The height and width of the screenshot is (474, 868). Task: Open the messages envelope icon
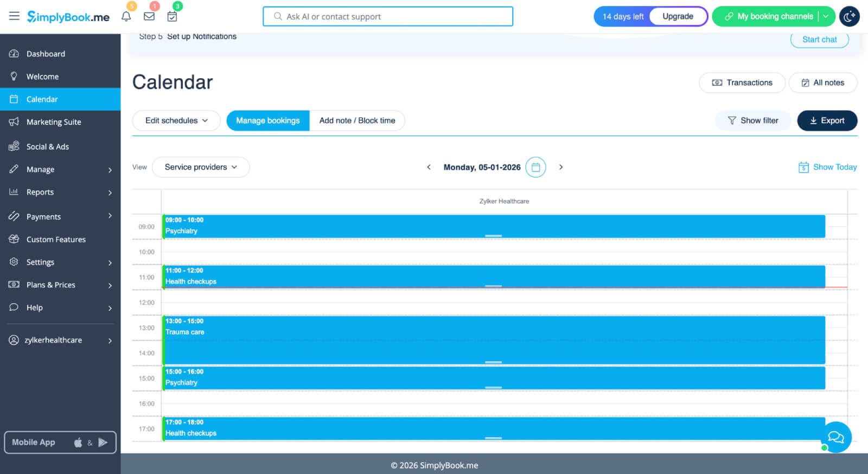[149, 16]
